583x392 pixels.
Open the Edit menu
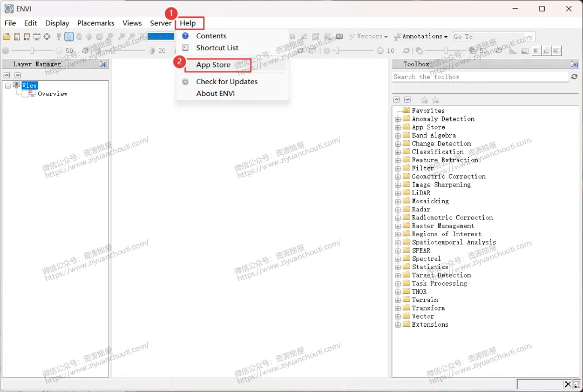tap(30, 23)
